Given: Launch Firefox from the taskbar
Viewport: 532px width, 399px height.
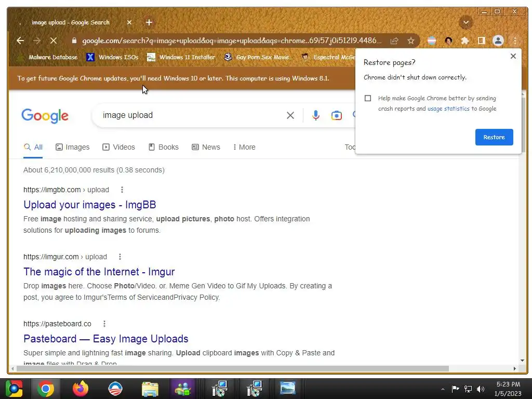Looking at the screenshot, I should click(x=81, y=389).
